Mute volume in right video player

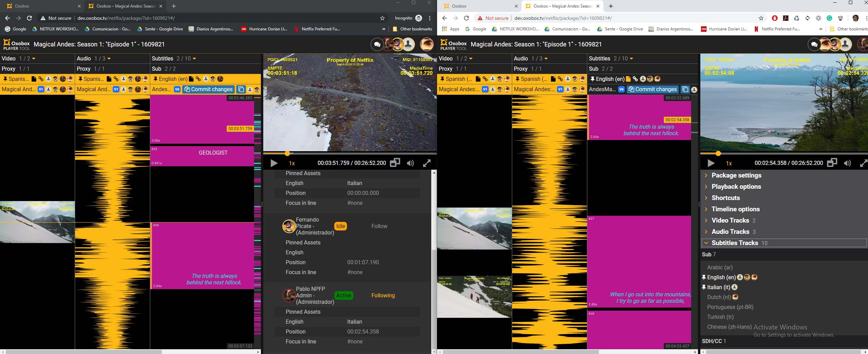[848, 163]
